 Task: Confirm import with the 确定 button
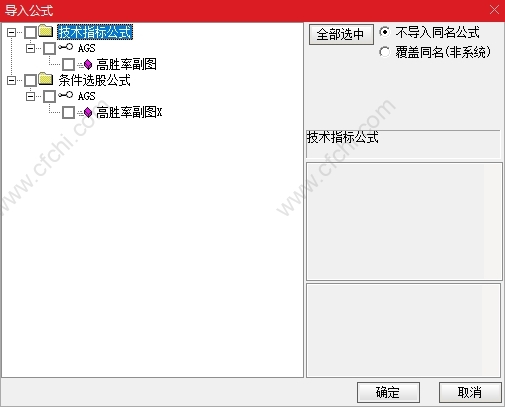388,392
